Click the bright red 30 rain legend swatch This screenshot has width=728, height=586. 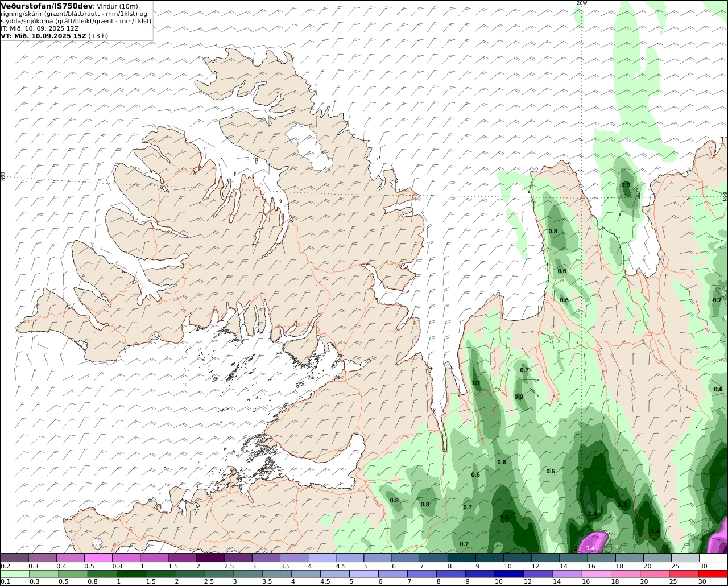[x=713, y=573]
